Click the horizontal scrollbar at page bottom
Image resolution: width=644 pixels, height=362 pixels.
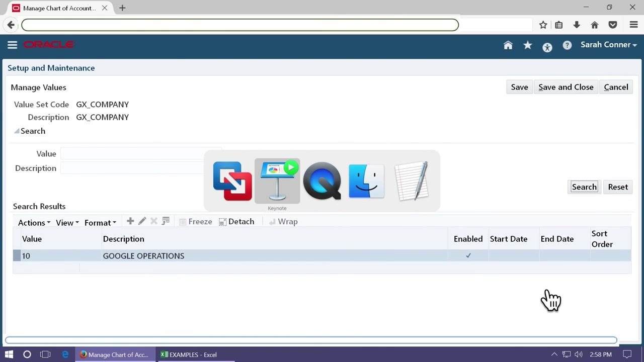tap(311, 340)
